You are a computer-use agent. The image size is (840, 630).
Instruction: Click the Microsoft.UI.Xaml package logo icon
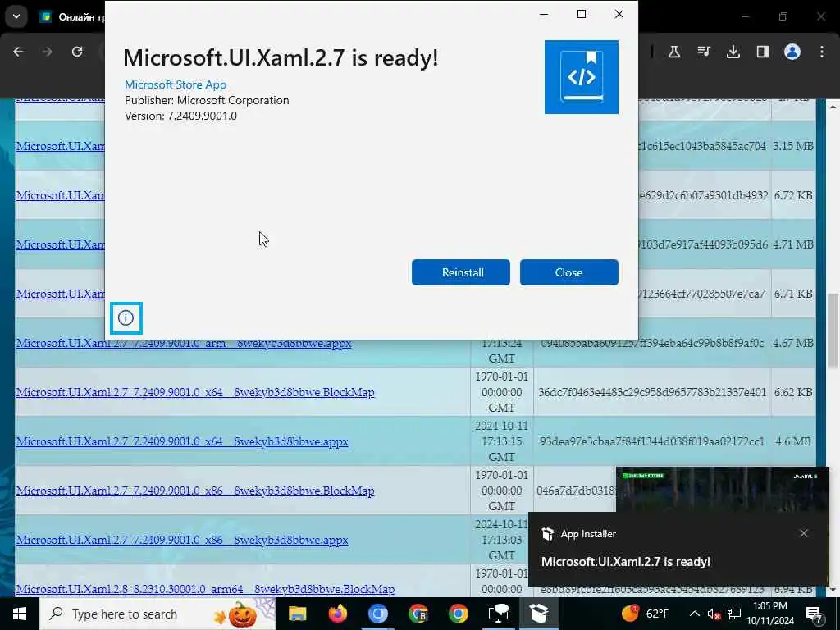[582, 76]
